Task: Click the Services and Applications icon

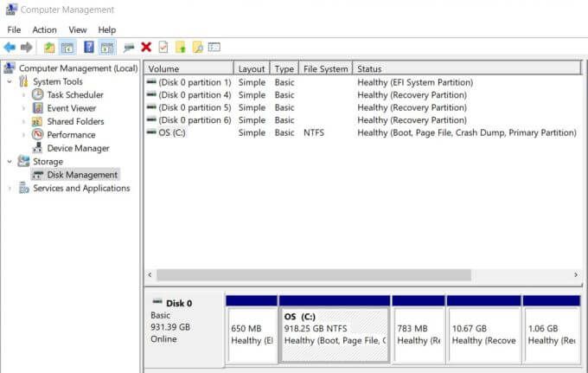Action: (x=23, y=188)
